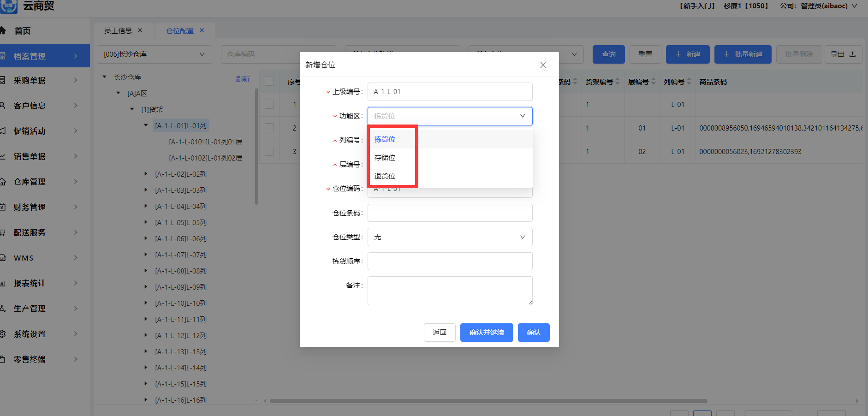Close the 仓位配置 tab using its X

(202, 30)
